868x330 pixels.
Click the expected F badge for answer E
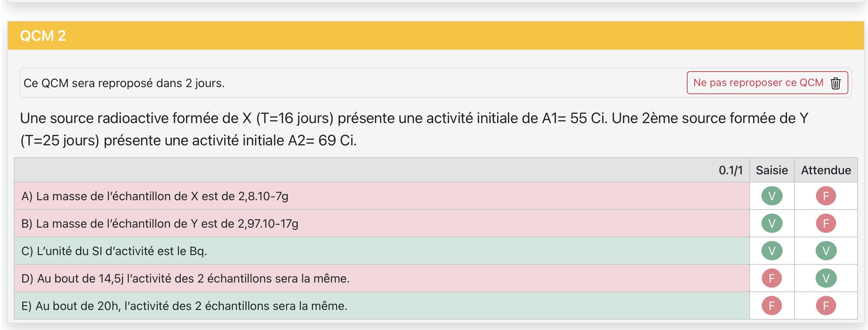tap(826, 306)
